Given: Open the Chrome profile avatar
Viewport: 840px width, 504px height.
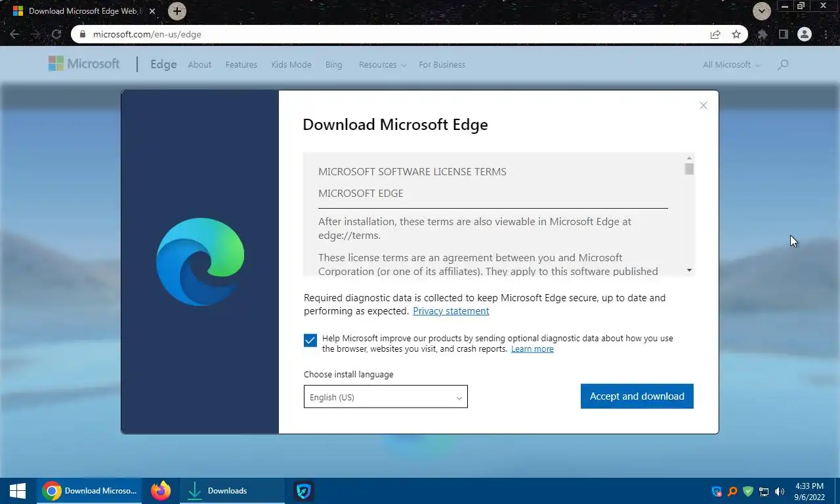Looking at the screenshot, I should [x=805, y=34].
